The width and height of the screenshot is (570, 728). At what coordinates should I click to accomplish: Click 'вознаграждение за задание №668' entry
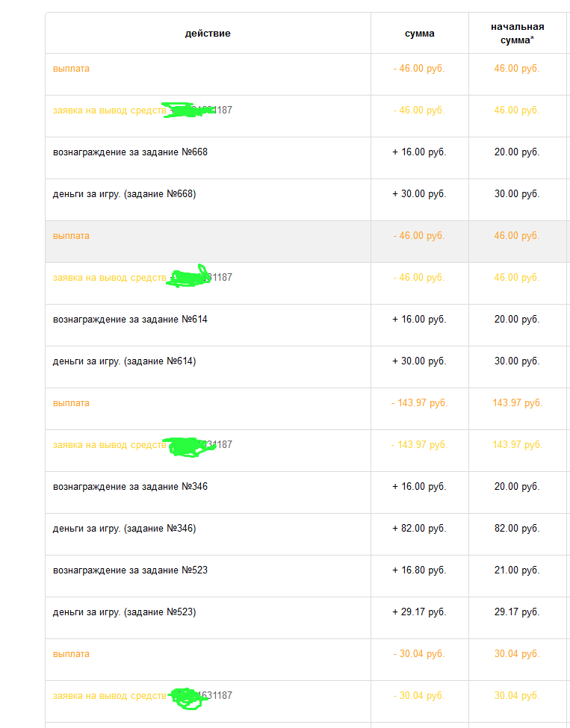coord(130,152)
